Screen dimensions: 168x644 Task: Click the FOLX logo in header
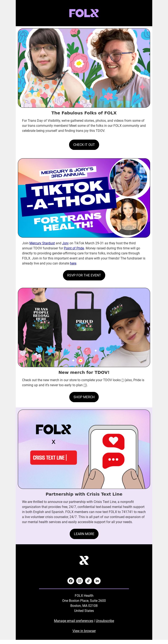pos(84,13)
